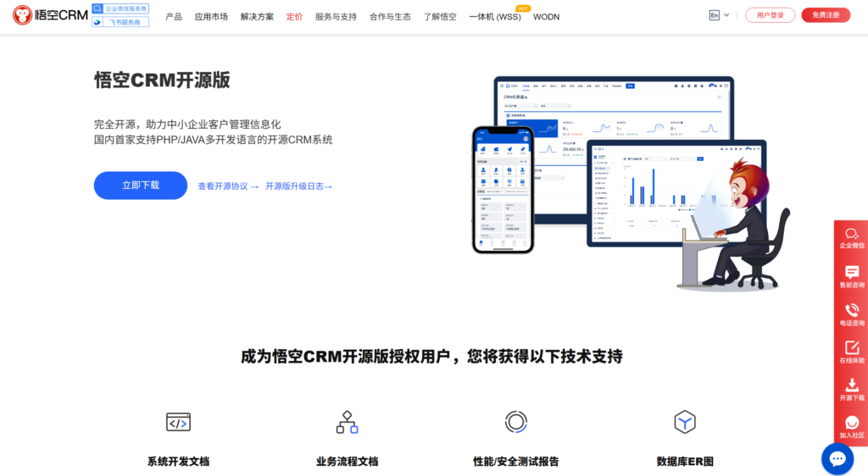Open the 产品 menu
Screen dimensions: 868x476
174,17
